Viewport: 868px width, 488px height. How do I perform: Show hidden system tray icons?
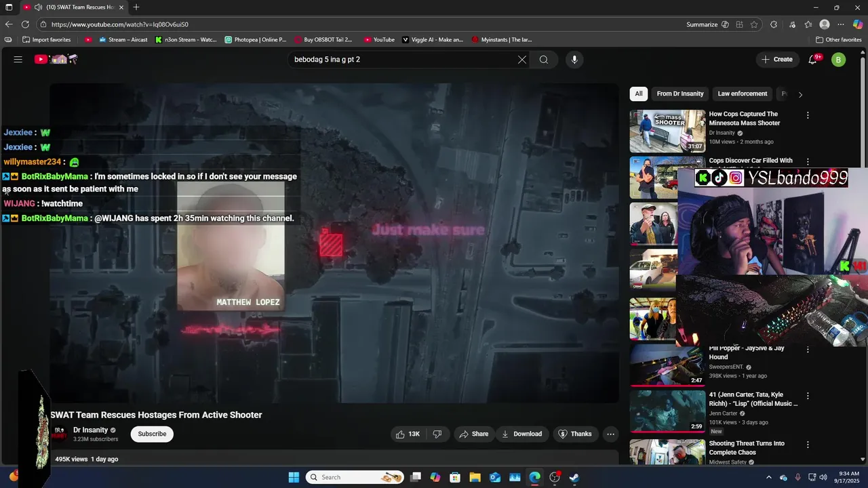click(x=768, y=477)
